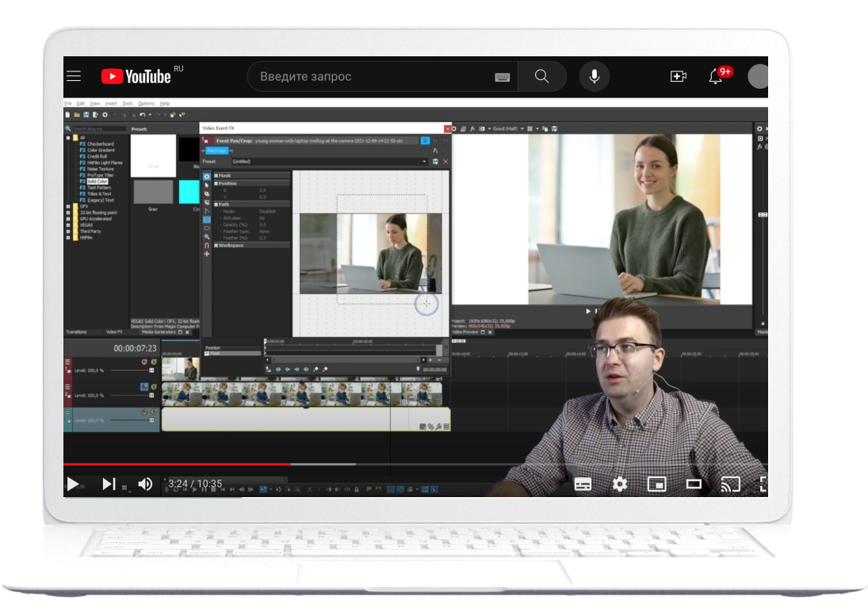Switch to the Video FX tab
This screenshot has height=616, width=868.
pyautogui.click(x=115, y=332)
